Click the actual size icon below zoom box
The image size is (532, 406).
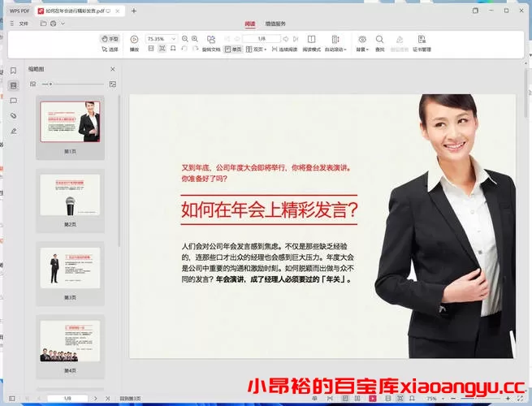[151, 49]
